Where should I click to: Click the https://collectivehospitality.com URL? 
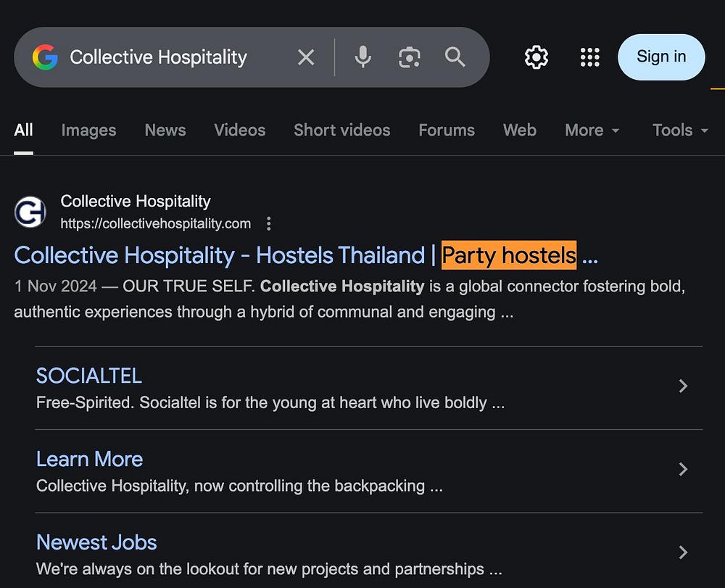point(156,224)
